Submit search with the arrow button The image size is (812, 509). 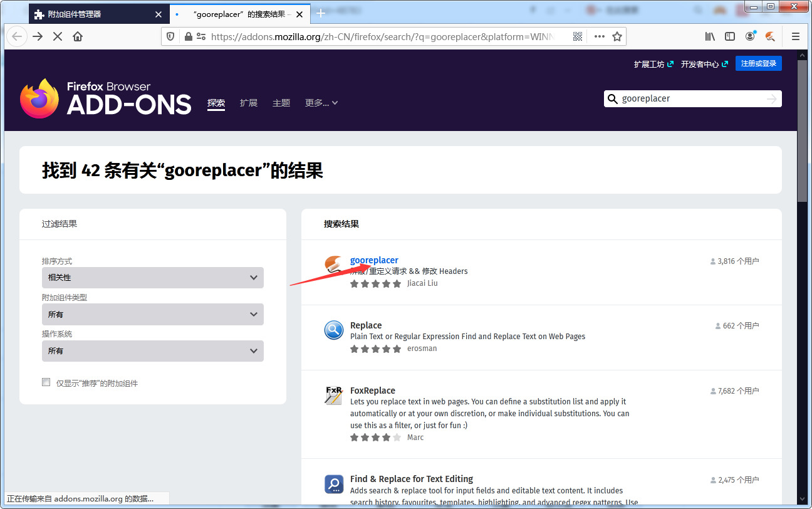771,99
